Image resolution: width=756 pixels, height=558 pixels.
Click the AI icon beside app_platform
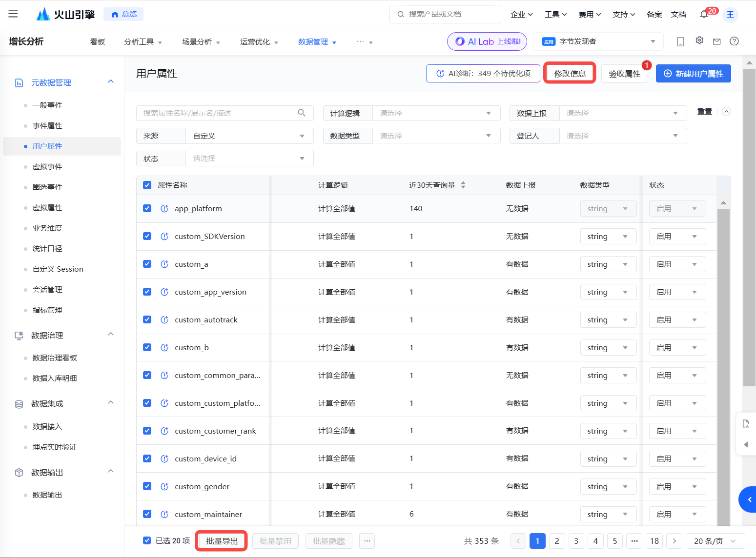point(164,208)
